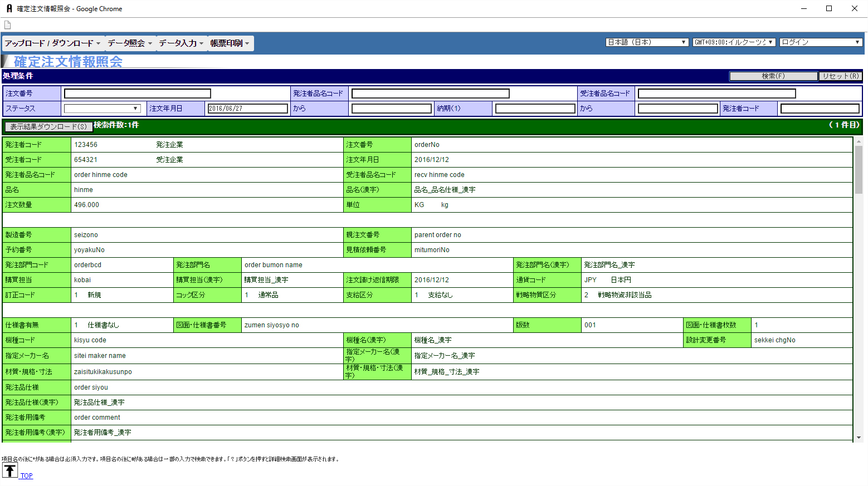Click the value order bumon name
This screenshot has width=868, height=486.
tap(274, 265)
